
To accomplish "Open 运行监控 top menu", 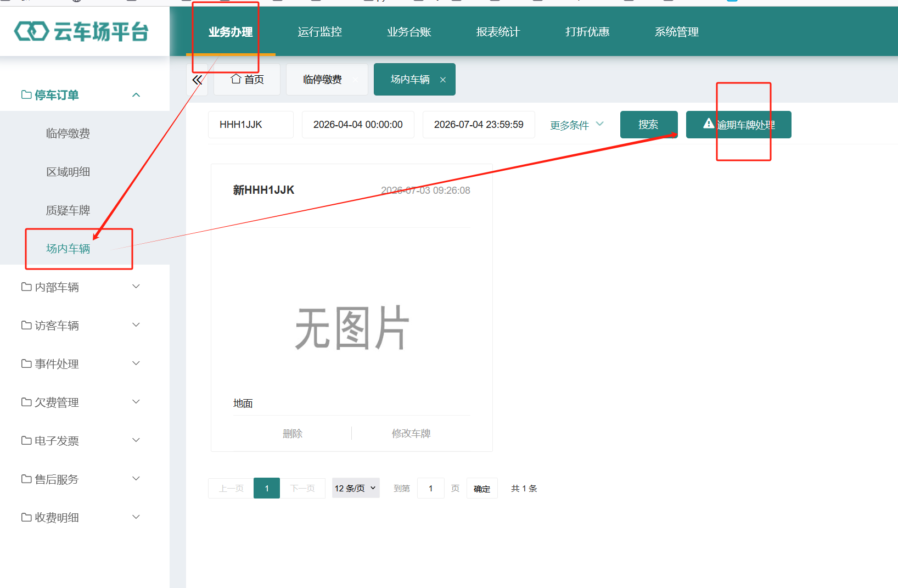I will [x=320, y=32].
